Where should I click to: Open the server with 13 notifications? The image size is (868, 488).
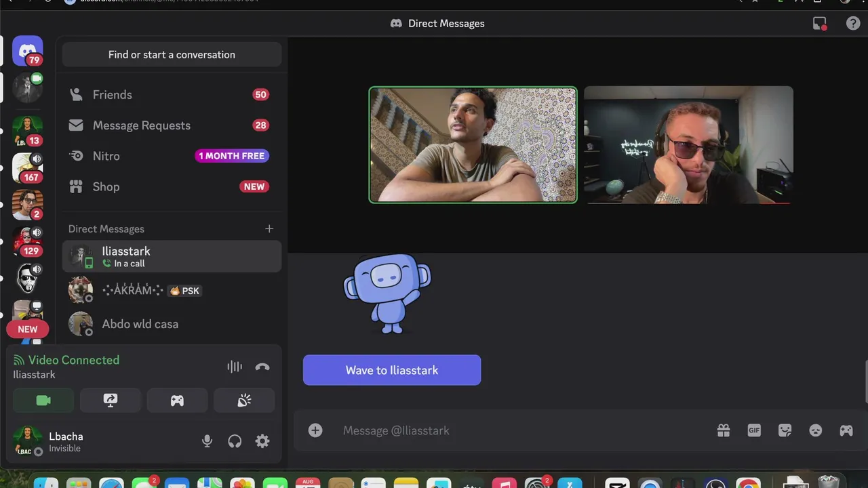pyautogui.click(x=28, y=130)
